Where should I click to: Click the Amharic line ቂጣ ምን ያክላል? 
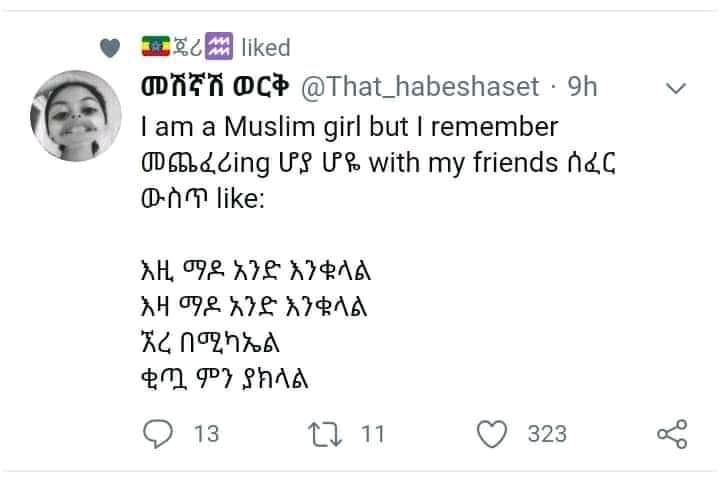(225, 379)
